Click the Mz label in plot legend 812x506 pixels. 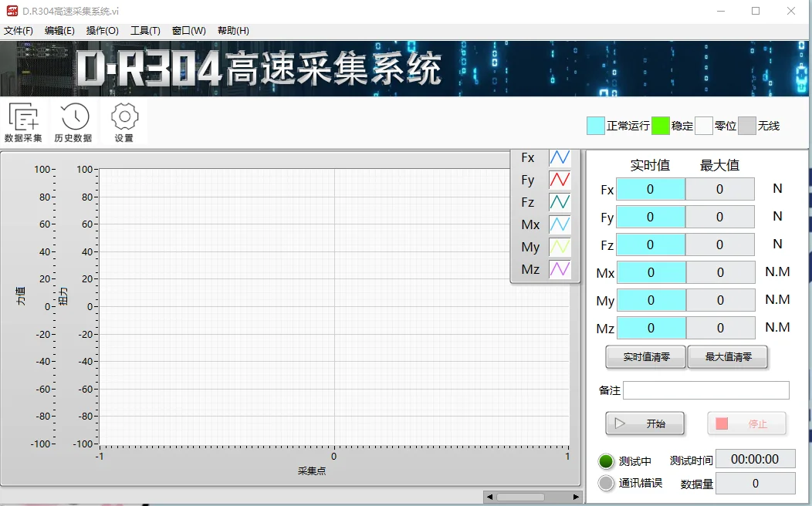point(530,269)
